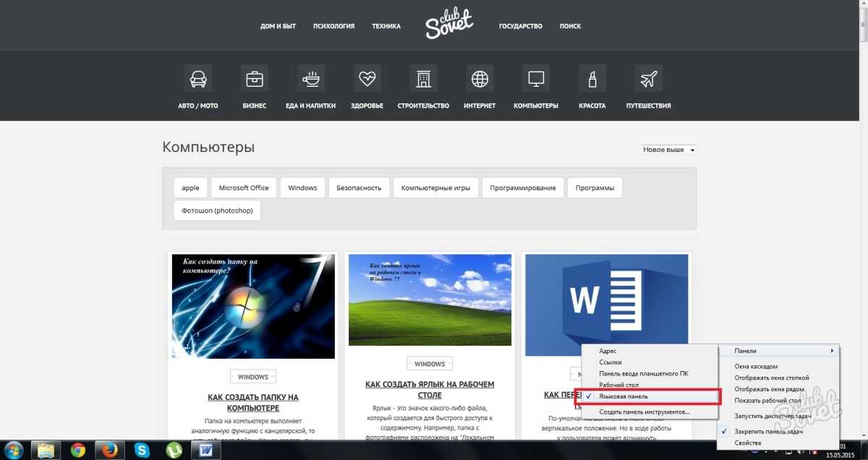Open the Здоровье heart icon category
868x460 pixels.
[367, 78]
